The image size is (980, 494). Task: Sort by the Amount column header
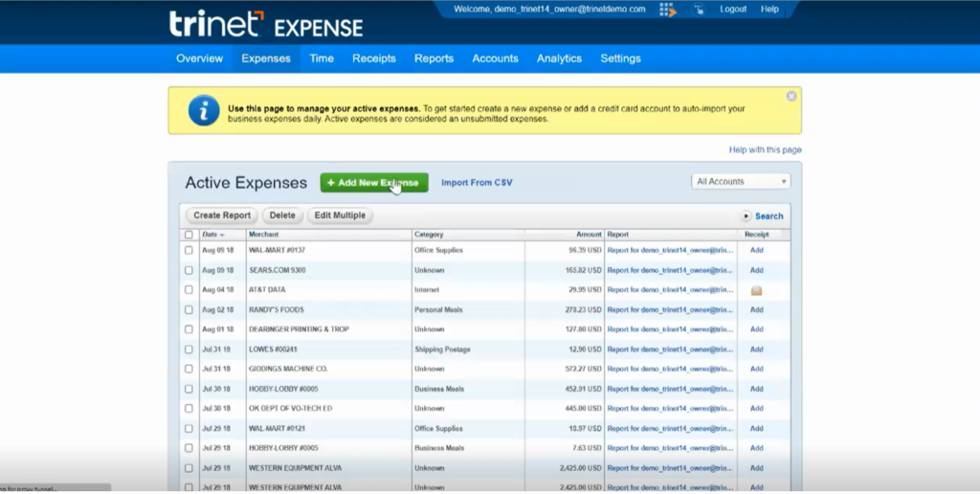[x=590, y=235]
